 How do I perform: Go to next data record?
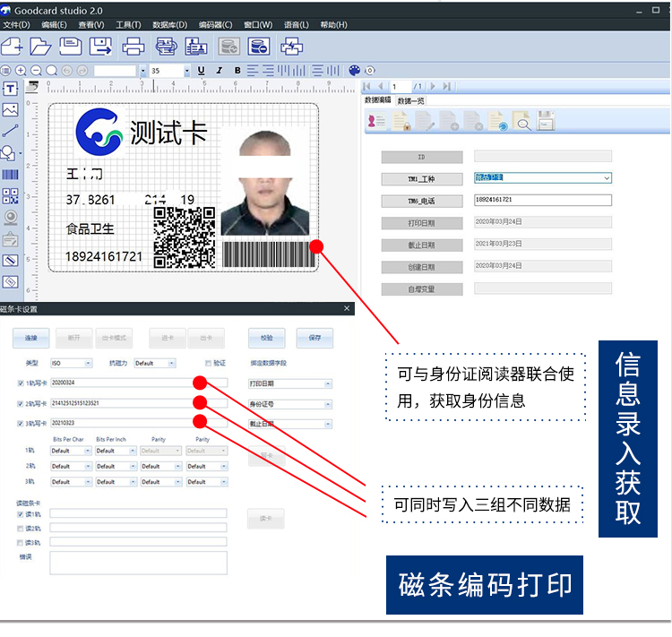point(433,86)
